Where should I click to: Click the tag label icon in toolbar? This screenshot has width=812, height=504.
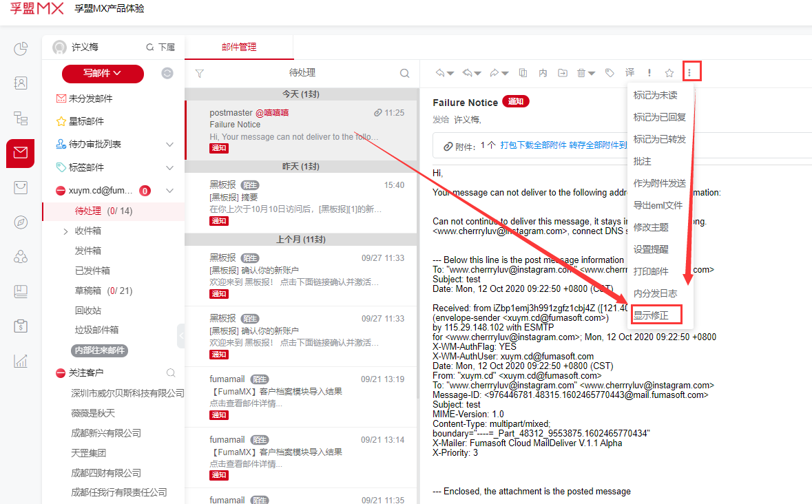[x=610, y=73]
